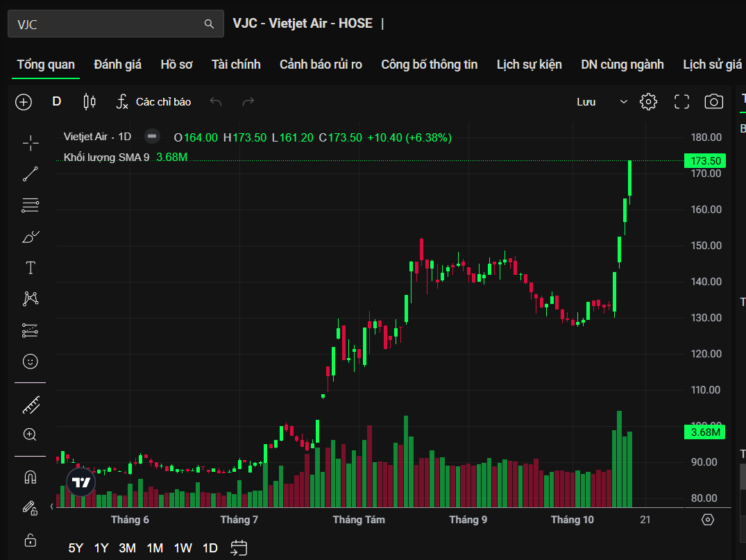The image size is (746, 560).
Task: Open the Fibonacci retracement tool
Action: (31, 205)
